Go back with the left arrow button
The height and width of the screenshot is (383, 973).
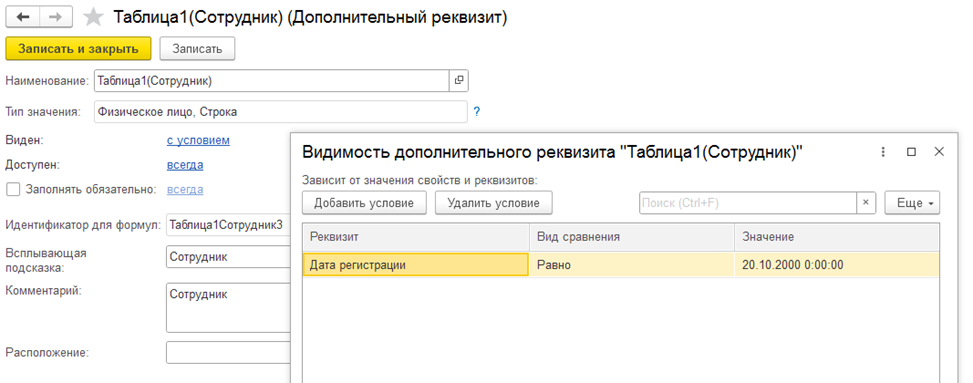coord(24,17)
